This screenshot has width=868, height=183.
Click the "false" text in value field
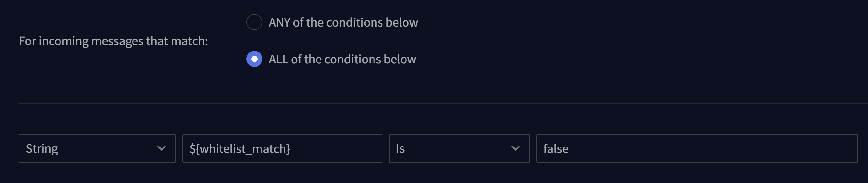click(556, 149)
